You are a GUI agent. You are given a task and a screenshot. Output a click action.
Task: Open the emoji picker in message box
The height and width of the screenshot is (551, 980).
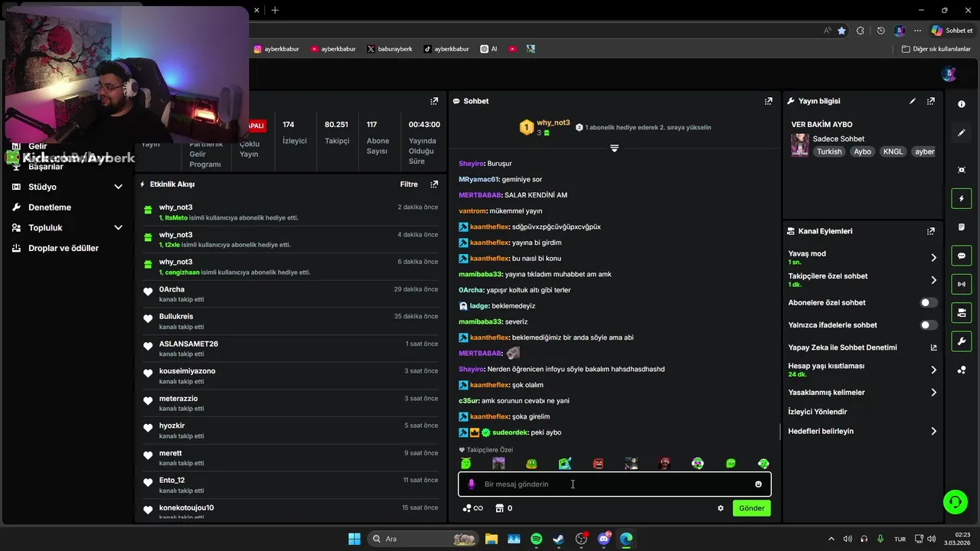tap(759, 484)
